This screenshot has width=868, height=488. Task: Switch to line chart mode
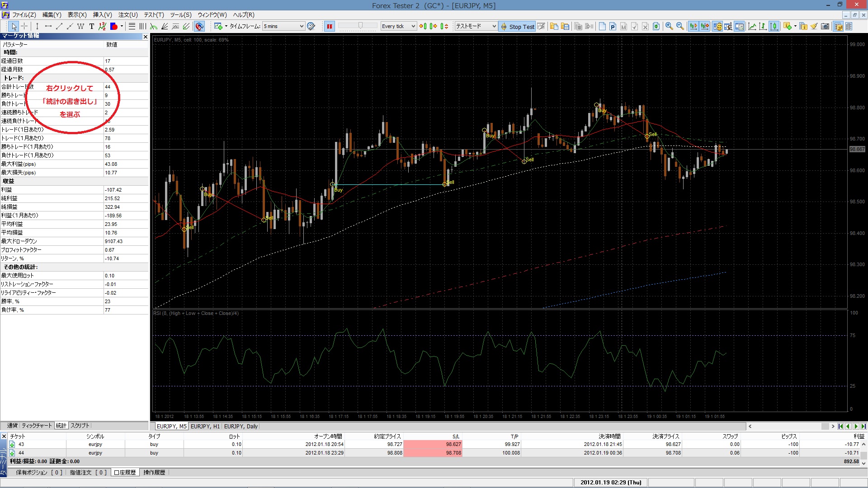tap(752, 26)
